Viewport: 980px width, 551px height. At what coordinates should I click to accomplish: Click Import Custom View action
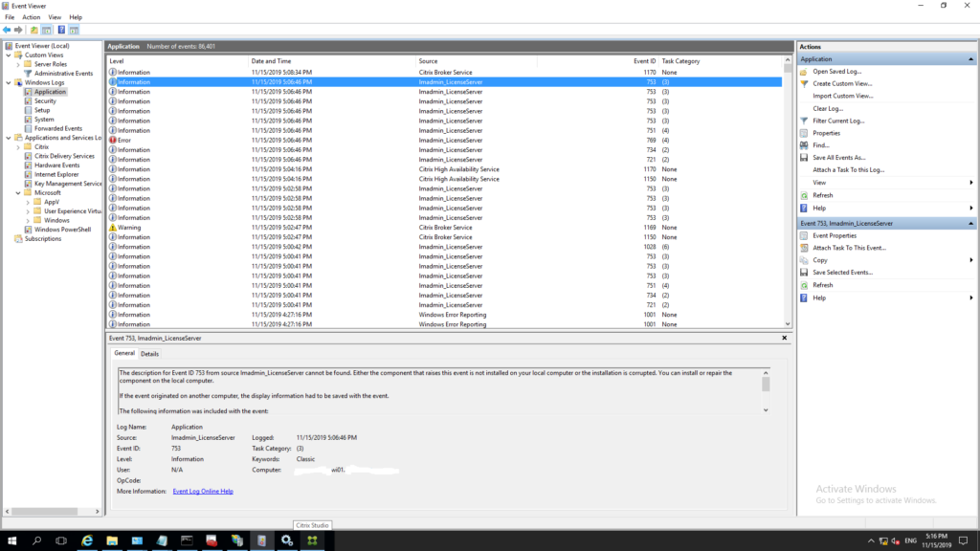coord(842,97)
